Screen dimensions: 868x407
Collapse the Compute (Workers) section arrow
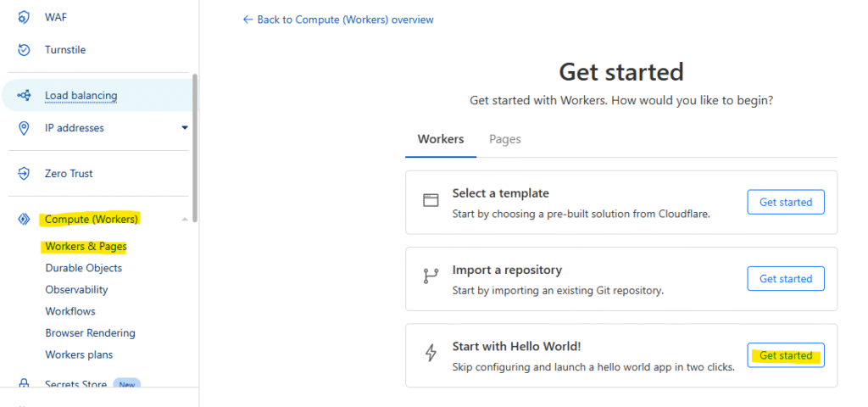(185, 220)
